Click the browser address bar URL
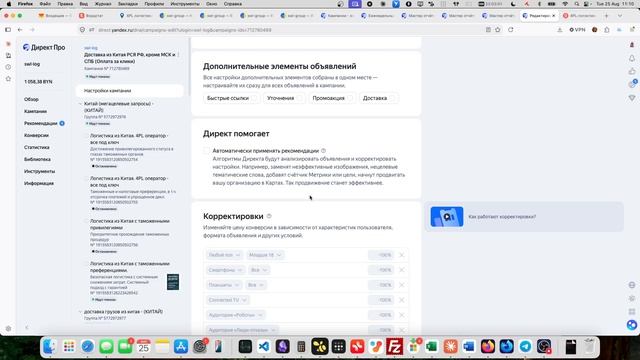This screenshot has height=360, width=640. pos(184,30)
